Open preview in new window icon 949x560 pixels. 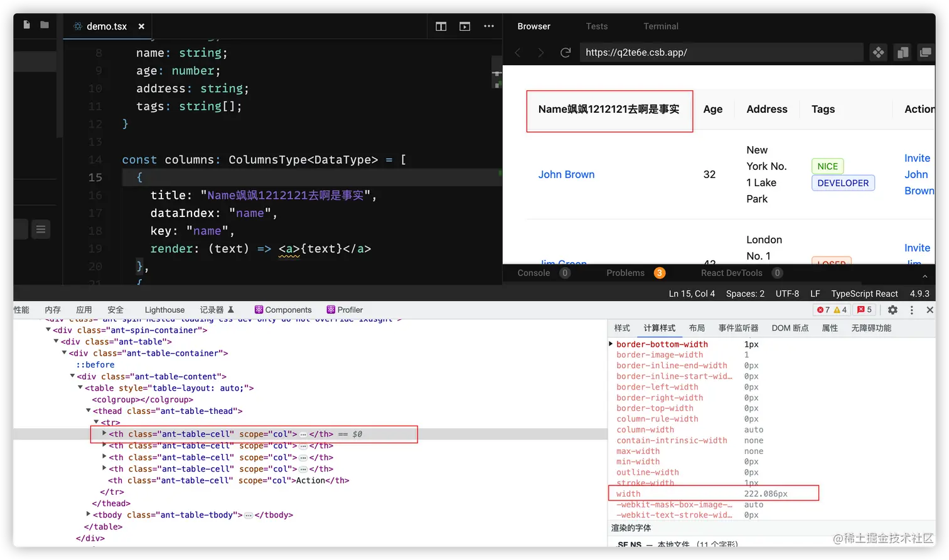click(926, 53)
